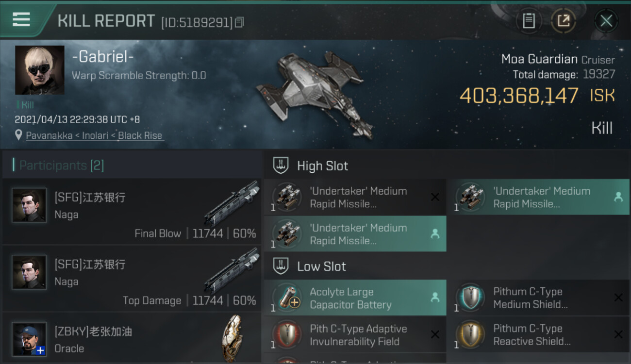Open Pavanakka location link
631x364 pixels.
coord(94,136)
